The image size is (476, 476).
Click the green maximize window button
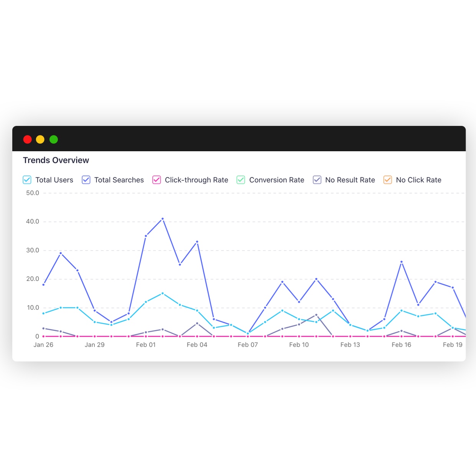coord(54,139)
